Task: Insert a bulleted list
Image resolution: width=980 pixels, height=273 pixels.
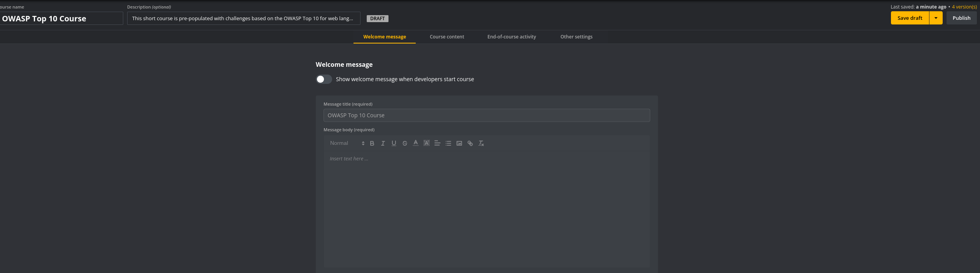Action: 448,143
